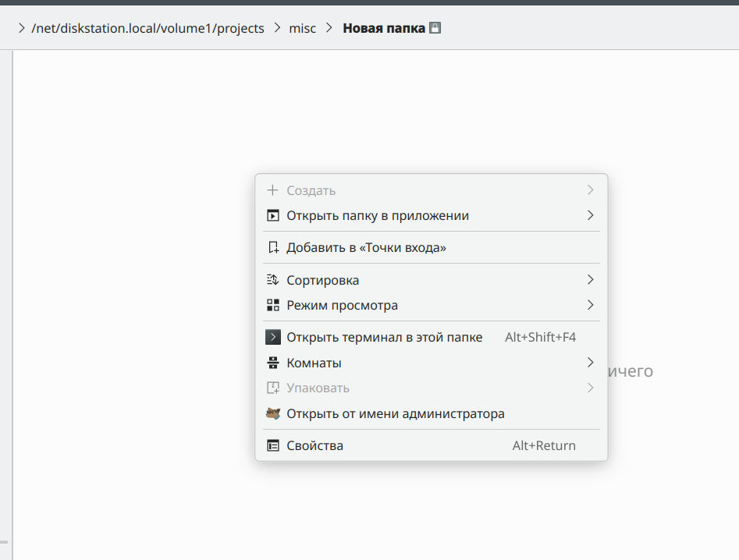This screenshot has width=739, height=560.
Task: Click the terminal icon in the context menu
Action: click(273, 338)
